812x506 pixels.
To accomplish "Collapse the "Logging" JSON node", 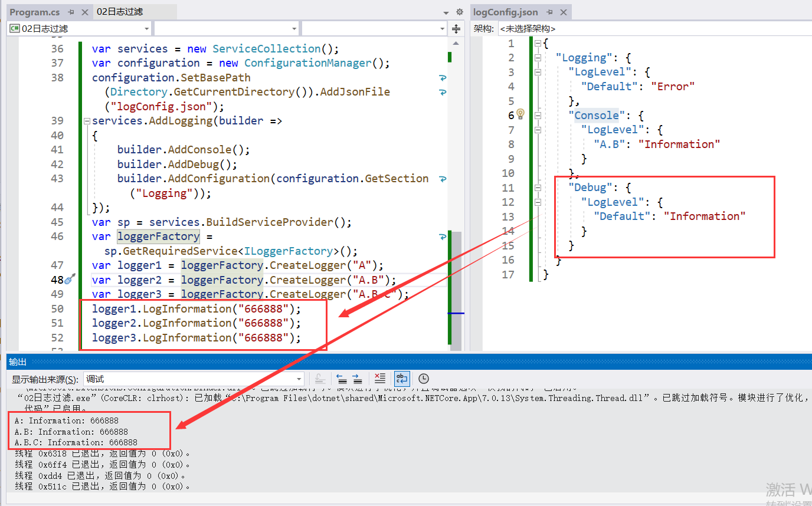I will pyautogui.click(x=538, y=58).
